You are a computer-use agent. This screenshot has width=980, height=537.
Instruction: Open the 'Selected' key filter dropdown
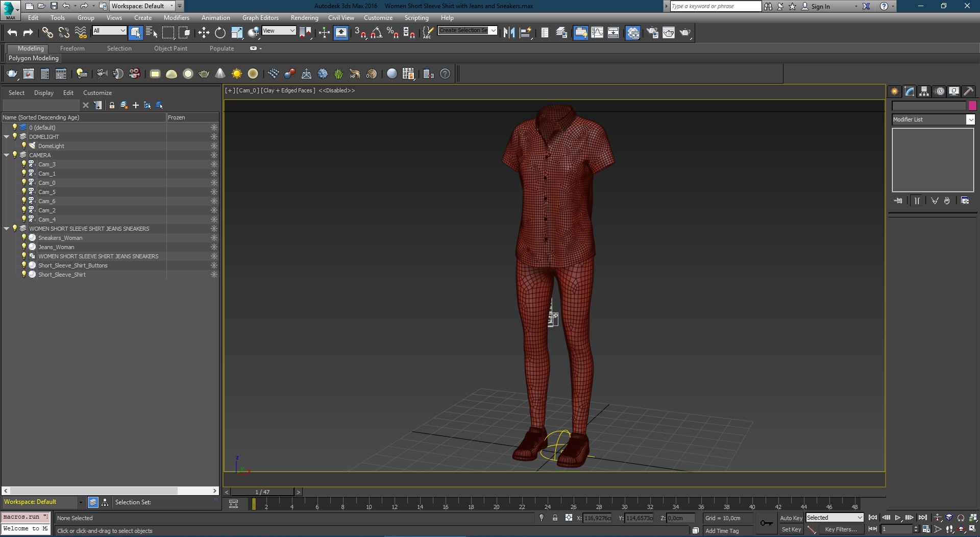pos(834,518)
